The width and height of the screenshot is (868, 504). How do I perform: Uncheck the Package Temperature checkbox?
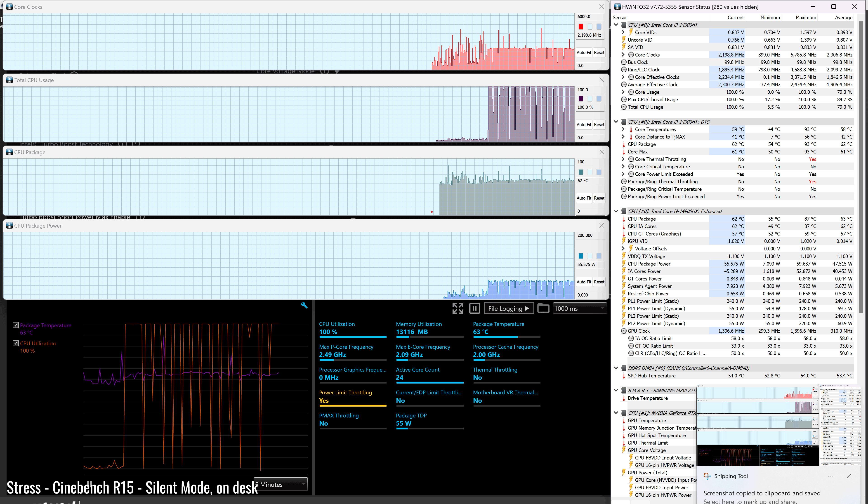pos(16,325)
